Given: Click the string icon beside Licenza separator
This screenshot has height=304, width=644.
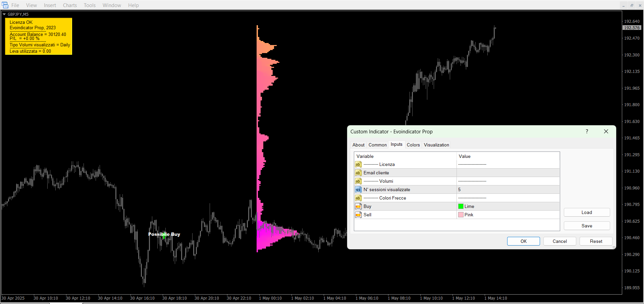Looking at the screenshot, I should [358, 164].
